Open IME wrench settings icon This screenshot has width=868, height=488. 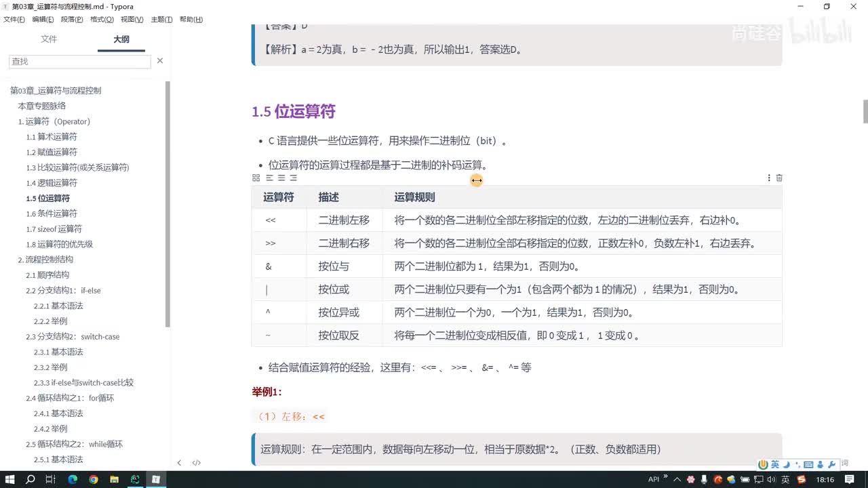[831, 464]
